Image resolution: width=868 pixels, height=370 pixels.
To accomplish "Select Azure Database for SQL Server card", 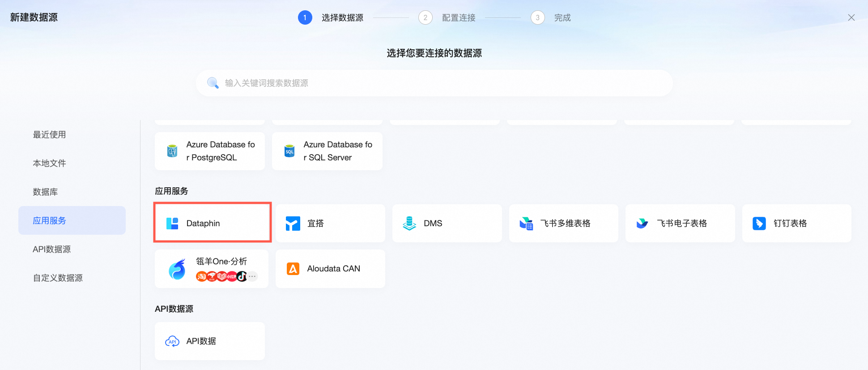I will 327,151.
